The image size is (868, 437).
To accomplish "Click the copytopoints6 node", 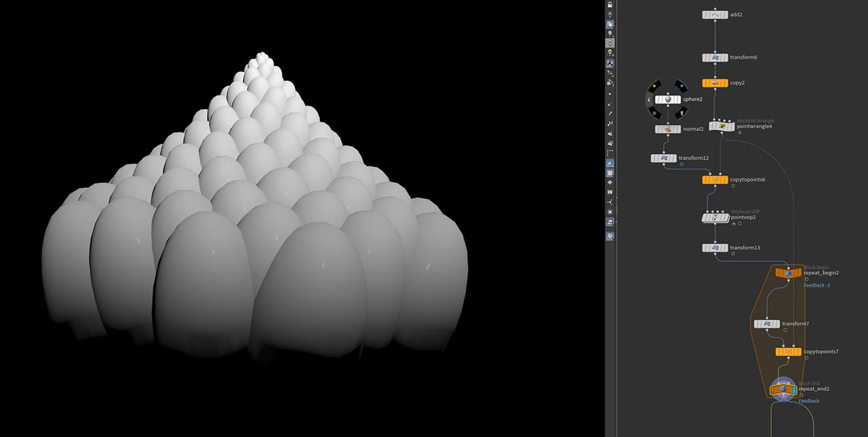I will point(715,180).
